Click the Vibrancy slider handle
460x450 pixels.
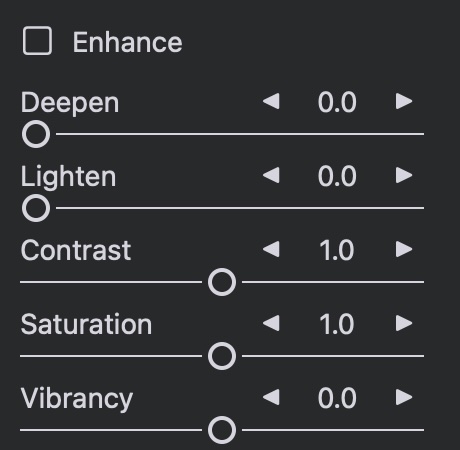point(222,430)
